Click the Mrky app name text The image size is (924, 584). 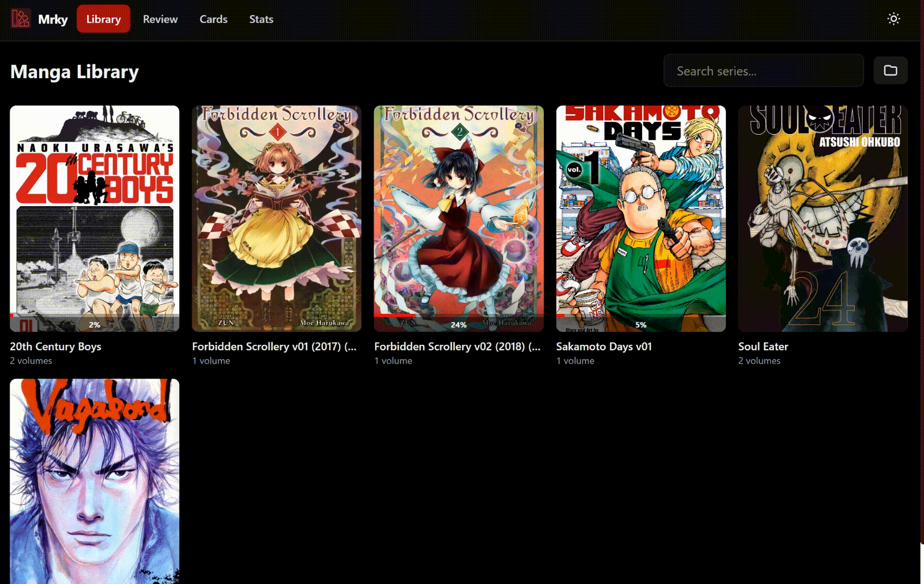[53, 19]
